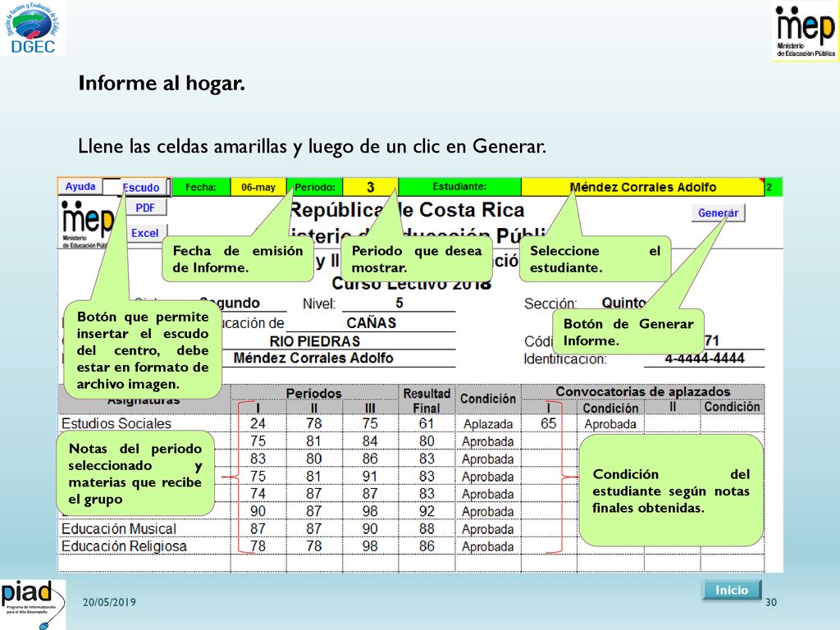Click final result 86 for Educación Religiosa
The width and height of the screenshot is (840, 630).
click(x=427, y=546)
